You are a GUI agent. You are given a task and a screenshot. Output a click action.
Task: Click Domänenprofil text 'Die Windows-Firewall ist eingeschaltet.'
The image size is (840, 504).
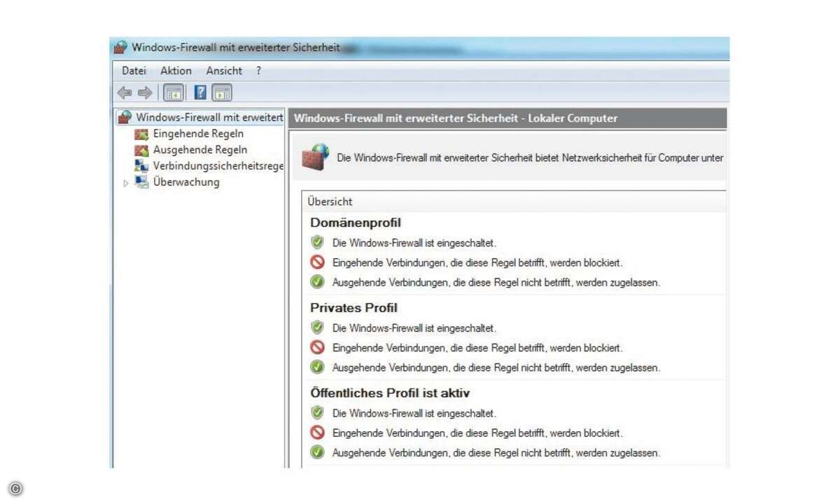(x=414, y=243)
